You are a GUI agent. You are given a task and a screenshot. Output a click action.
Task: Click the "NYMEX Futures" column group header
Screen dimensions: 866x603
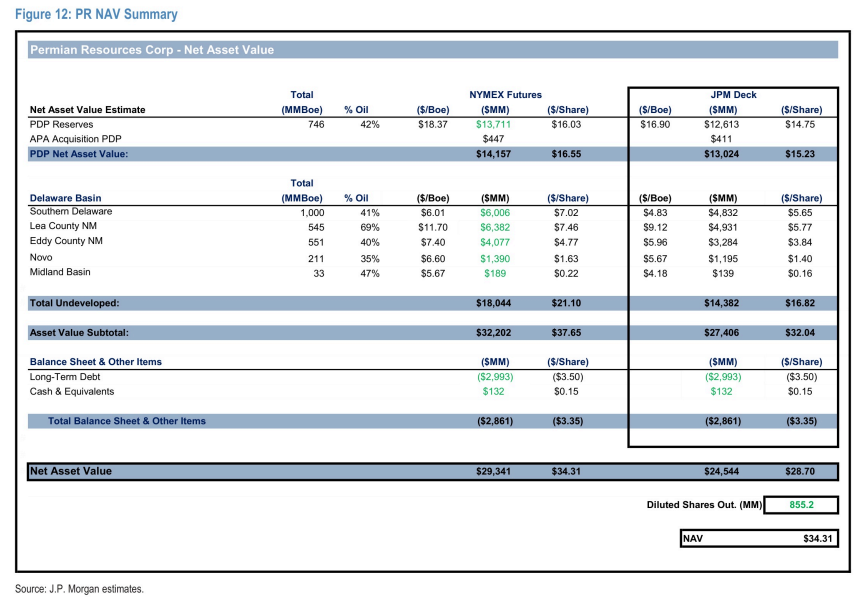click(505, 95)
